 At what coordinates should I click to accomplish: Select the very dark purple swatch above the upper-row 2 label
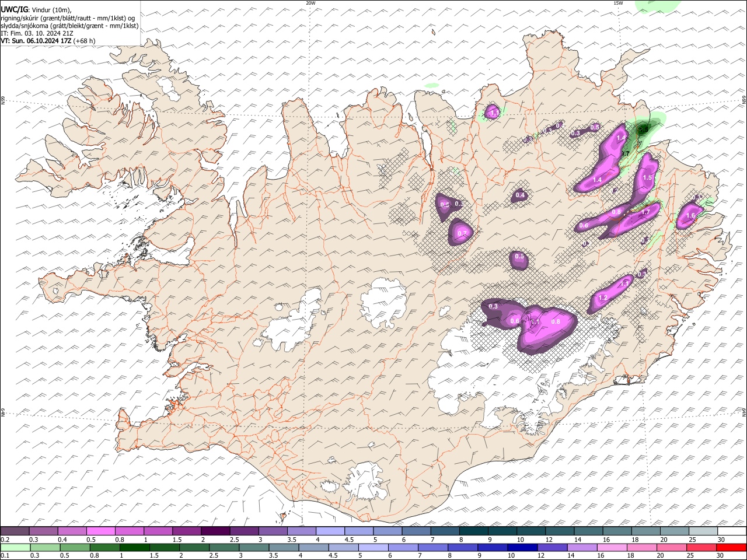[215, 531]
